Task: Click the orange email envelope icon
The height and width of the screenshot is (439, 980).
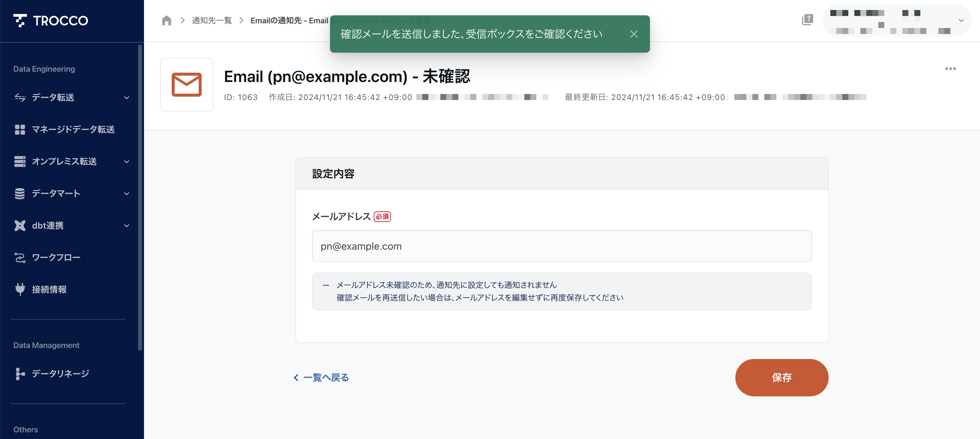Action: [x=186, y=84]
